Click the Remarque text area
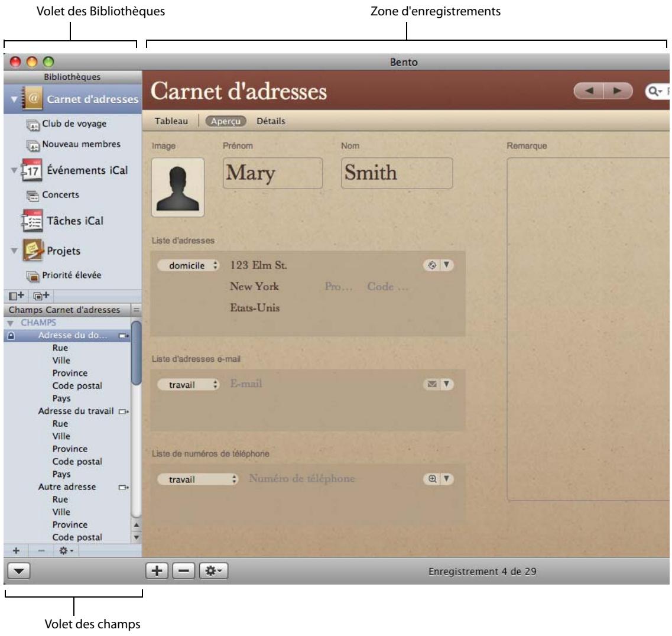The width and height of the screenshot is (672, 636). point(588,329)
